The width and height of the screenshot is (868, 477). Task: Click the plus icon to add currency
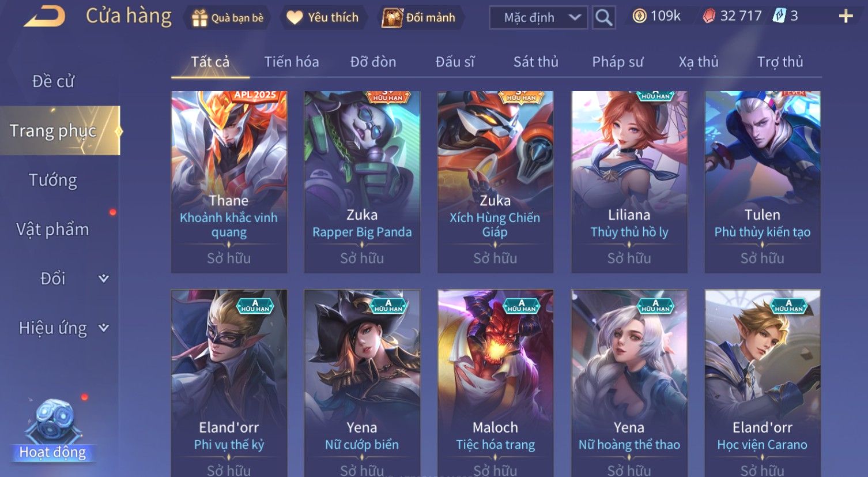point(846,16)
